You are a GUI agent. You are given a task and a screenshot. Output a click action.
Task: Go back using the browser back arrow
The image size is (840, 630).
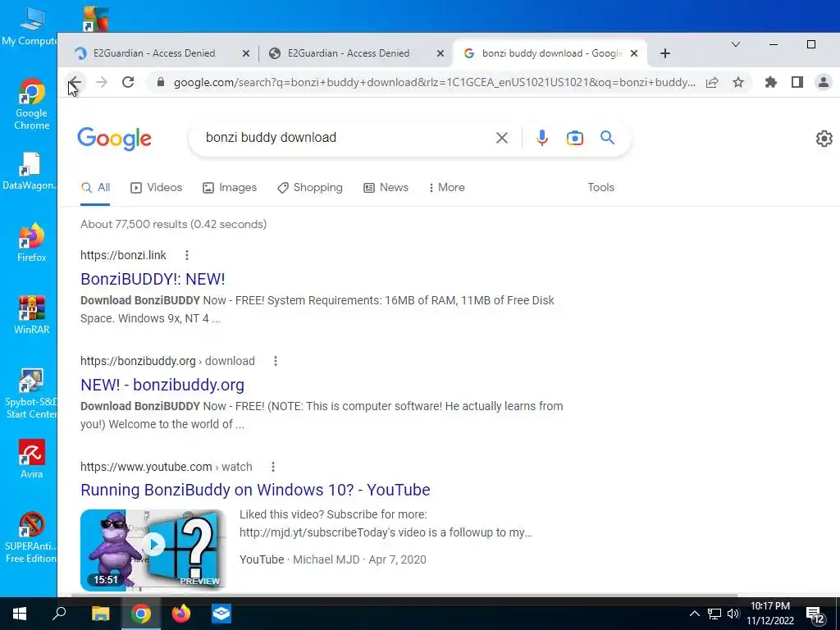tap(75, 82)
